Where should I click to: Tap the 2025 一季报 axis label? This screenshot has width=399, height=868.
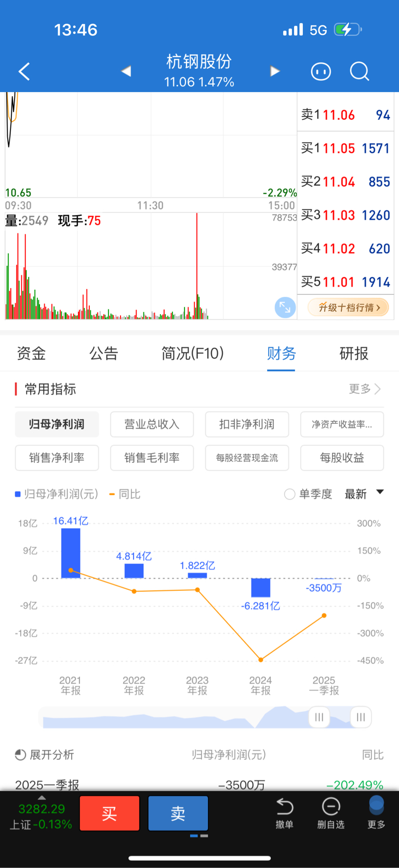pyautogui.click(x=324, y=685)
